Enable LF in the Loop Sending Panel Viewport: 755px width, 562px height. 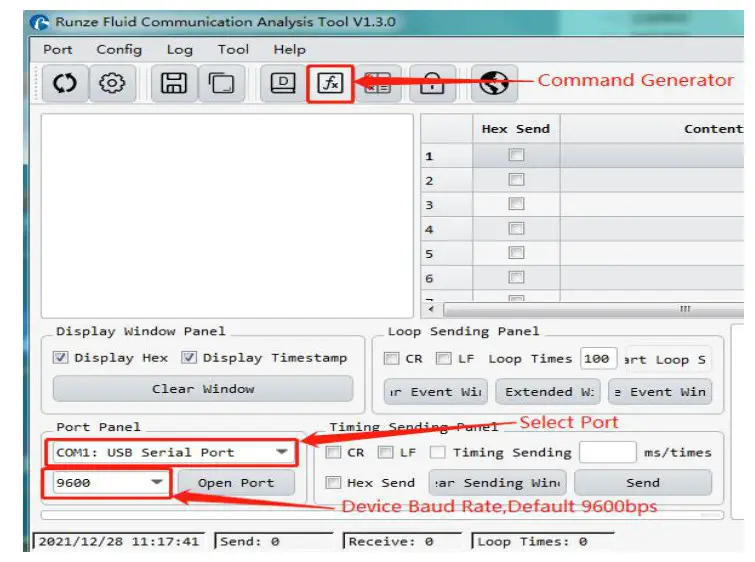pos(443,359)
